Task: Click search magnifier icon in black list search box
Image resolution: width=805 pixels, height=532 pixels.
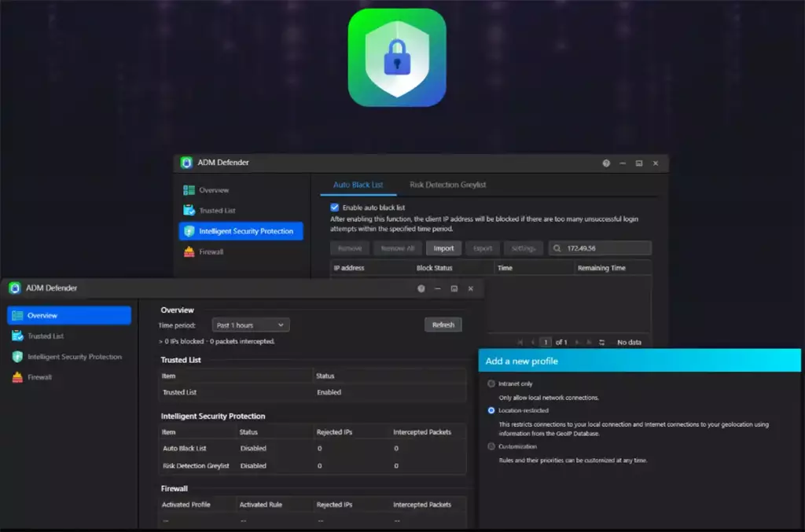Action: [557, 248]
